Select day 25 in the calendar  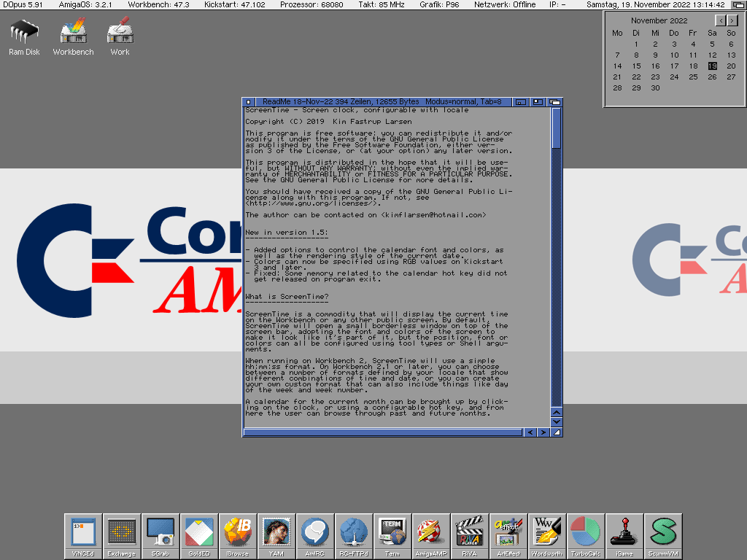click(x=693, y=77)
